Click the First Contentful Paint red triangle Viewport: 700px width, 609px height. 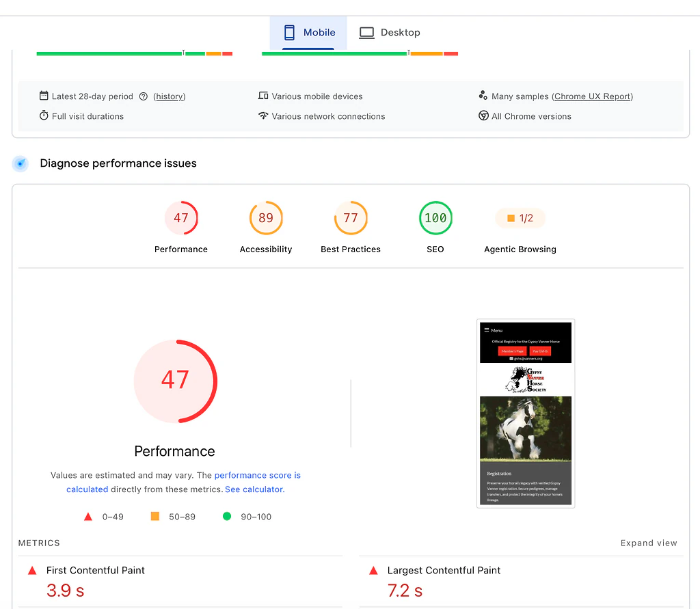(x=32, y=570)
